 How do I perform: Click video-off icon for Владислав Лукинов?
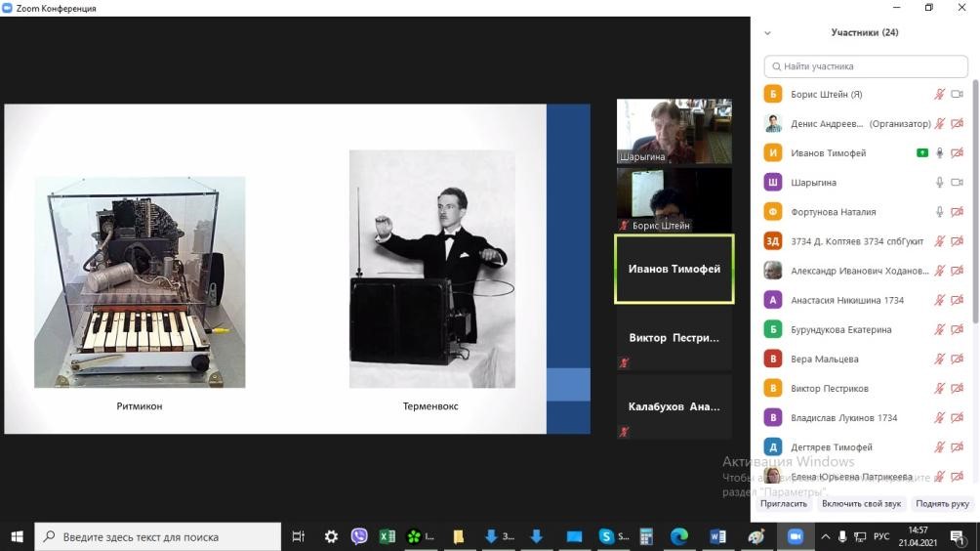(957, 418)
